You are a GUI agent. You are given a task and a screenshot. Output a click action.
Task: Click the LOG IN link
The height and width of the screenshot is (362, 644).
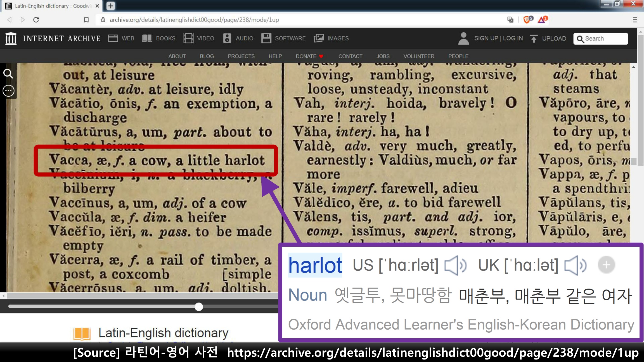click(513, 38)
